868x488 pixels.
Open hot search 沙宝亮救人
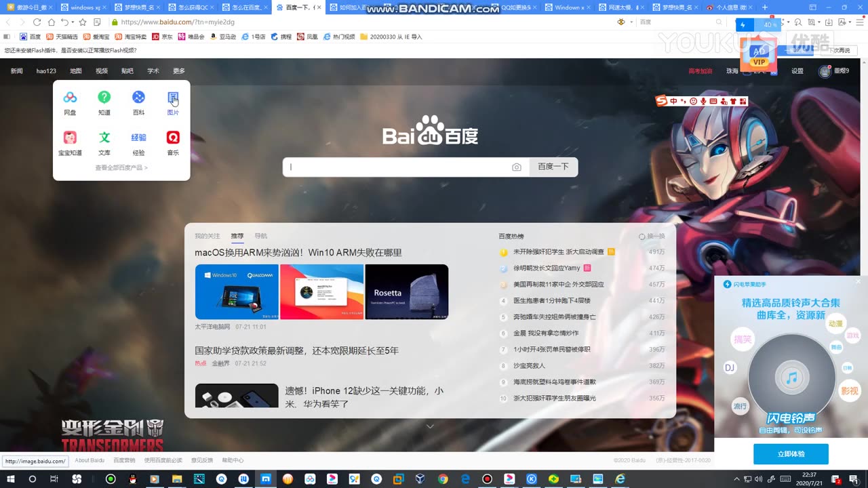click(529, 366)
